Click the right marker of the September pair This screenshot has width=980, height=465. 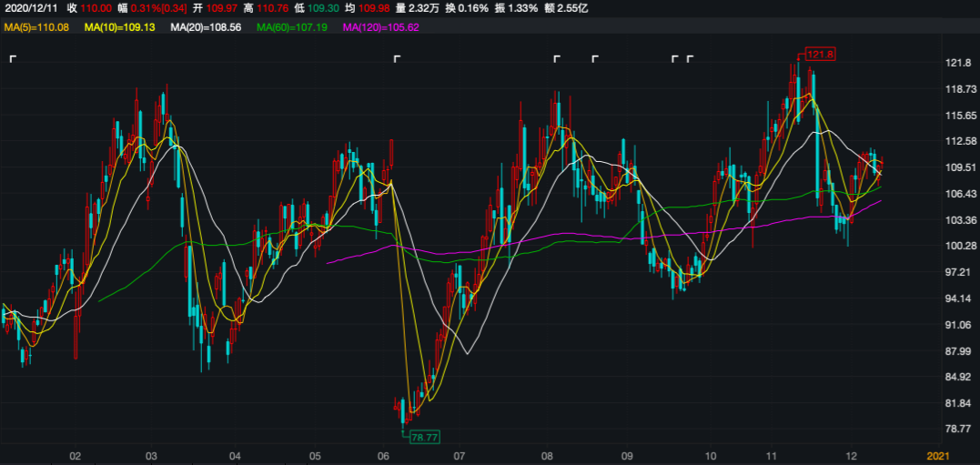690,59
